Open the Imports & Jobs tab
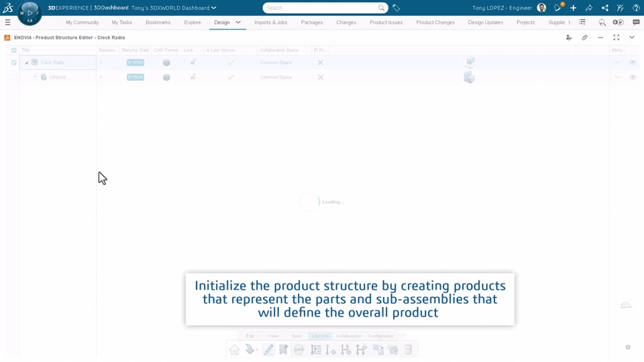 click(270, 23)
